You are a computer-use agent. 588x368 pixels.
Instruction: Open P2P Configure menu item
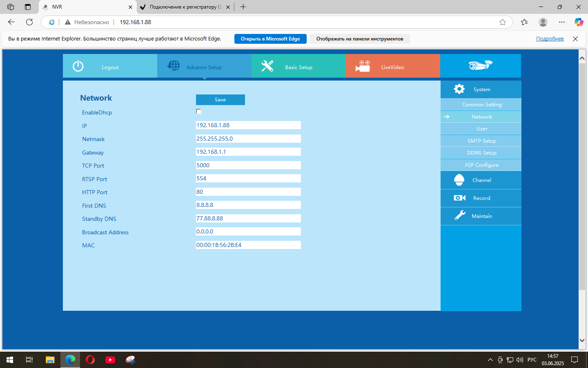(x=481, y=165)
